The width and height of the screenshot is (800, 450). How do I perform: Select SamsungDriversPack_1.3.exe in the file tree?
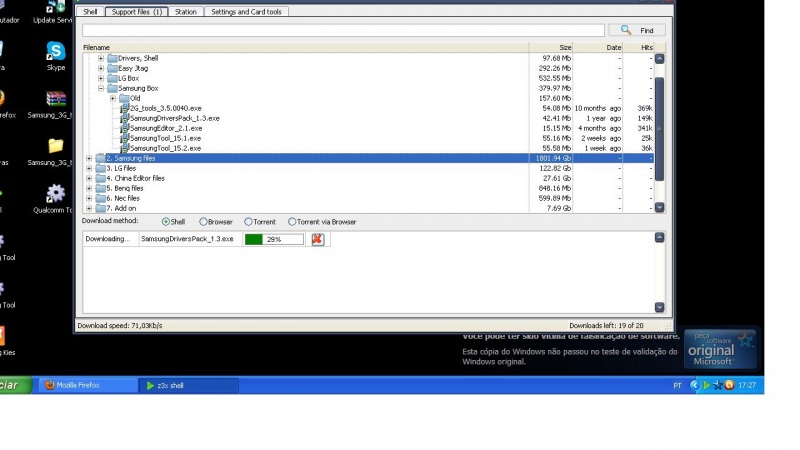click(174, 118)
